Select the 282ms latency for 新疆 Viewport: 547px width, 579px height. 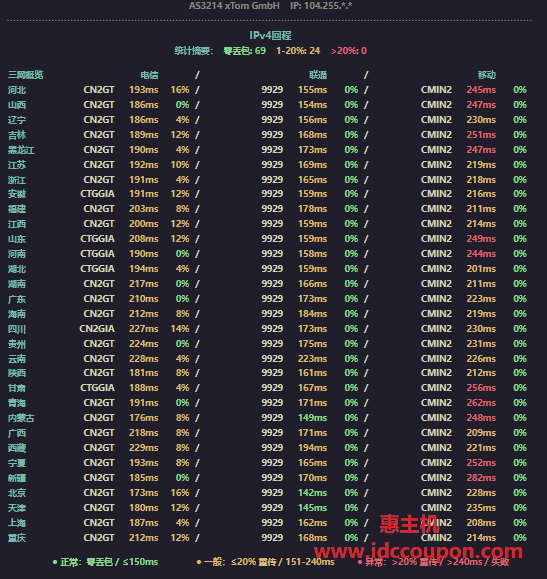point(481,478)
